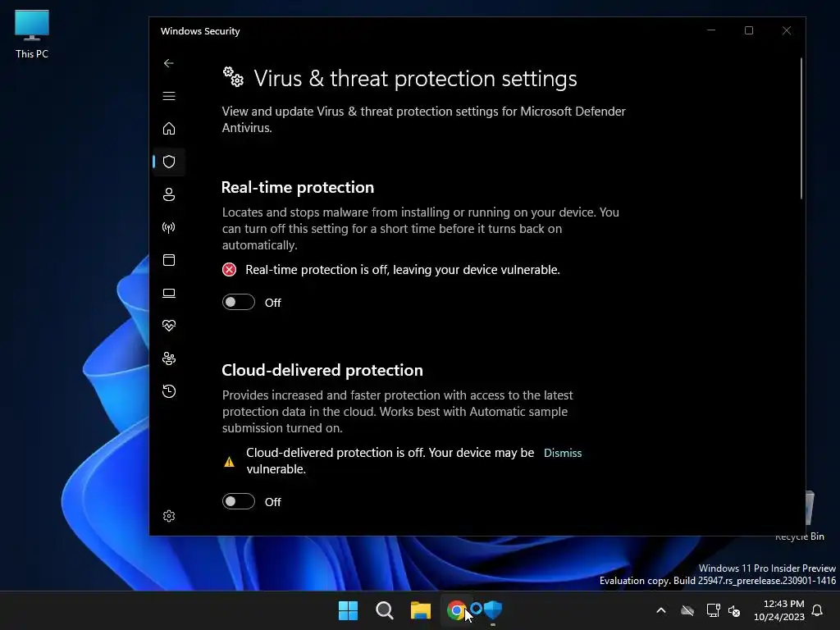Open the notification bell

click(x=817, y=610)
